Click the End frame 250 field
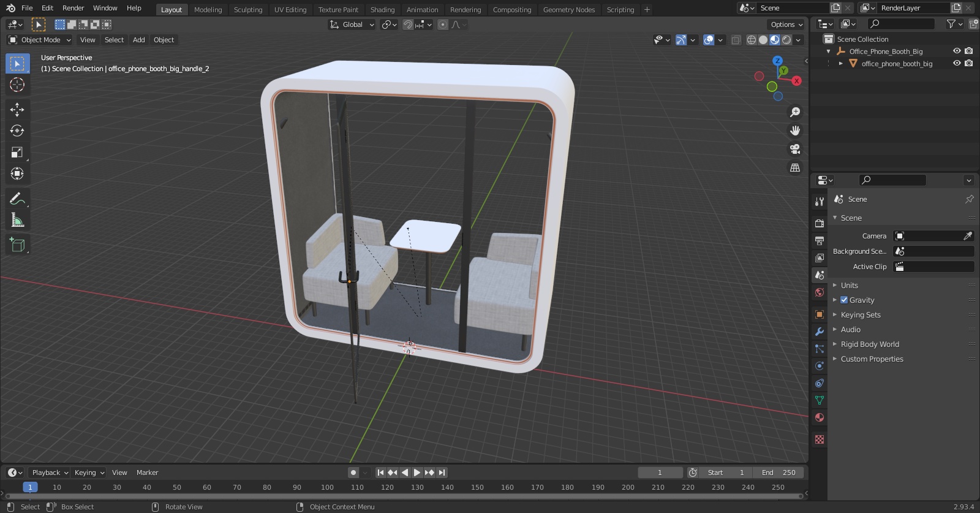 (x=778, y=473)
